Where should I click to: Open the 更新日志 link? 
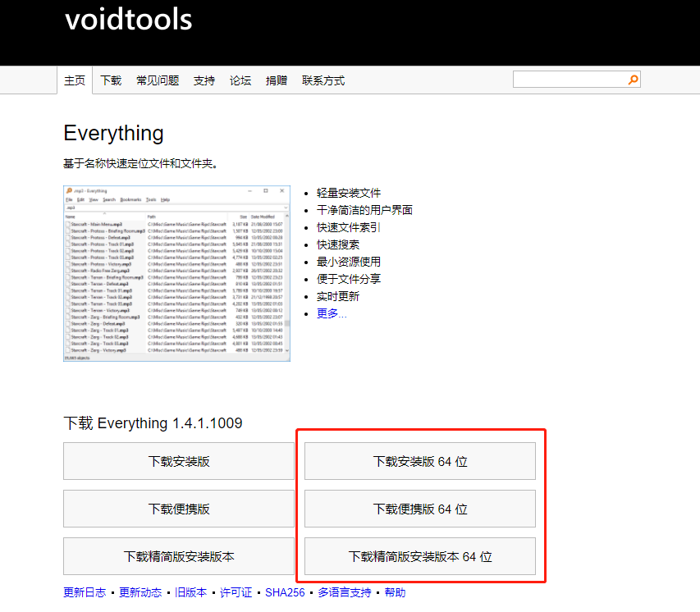[x=83, y=591]
